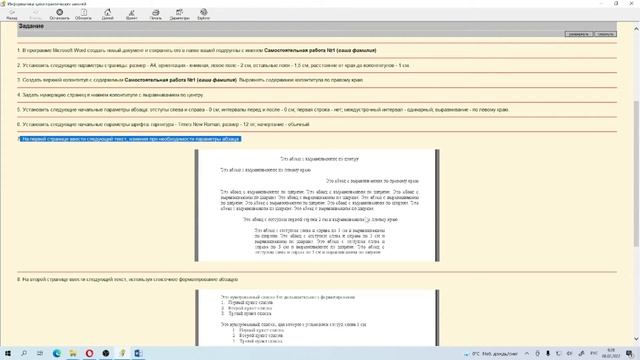
Task: Click task 6 text about Times New Roman font
Action: click(x=163, y=124)
